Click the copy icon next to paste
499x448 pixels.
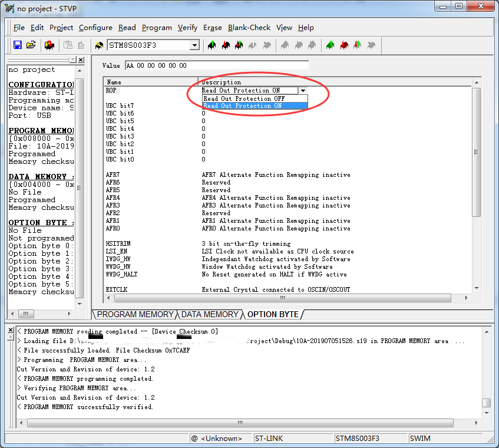(80, 45)
